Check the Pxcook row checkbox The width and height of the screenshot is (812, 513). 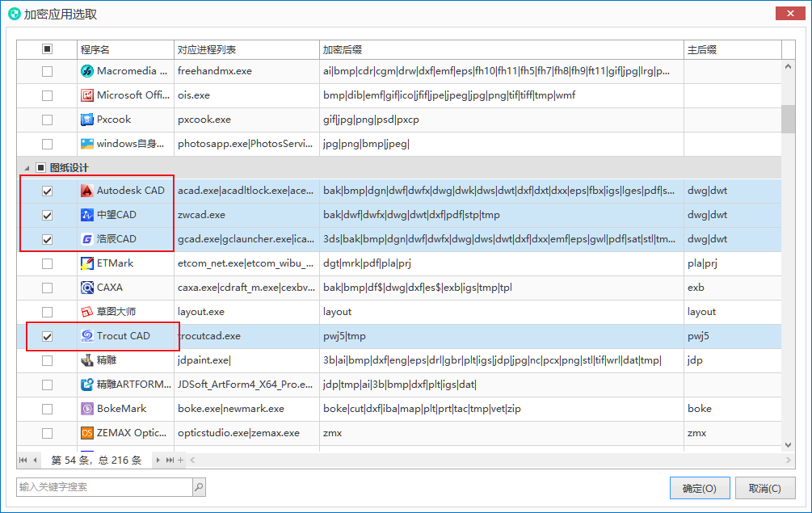pos(47,120)
